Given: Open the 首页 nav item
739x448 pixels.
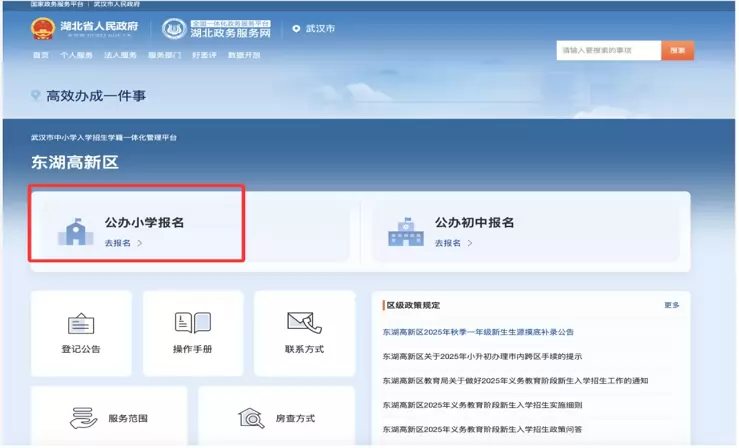Looking at the screenshot, I should [x=41, y=55].
